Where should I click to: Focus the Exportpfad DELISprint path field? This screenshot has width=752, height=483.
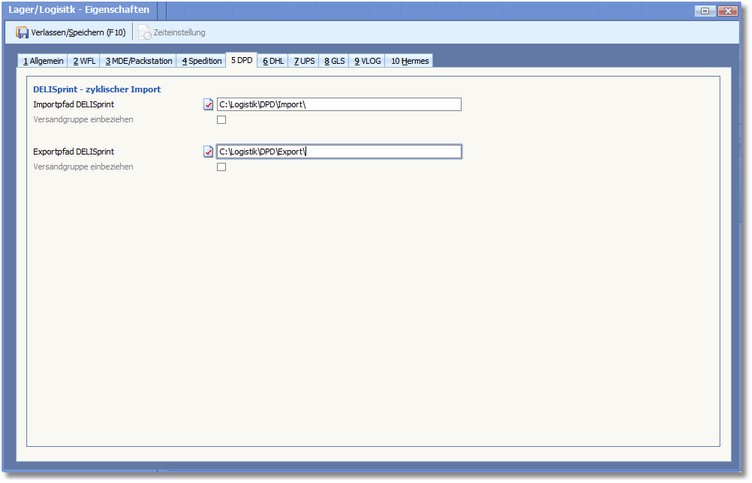338,152
